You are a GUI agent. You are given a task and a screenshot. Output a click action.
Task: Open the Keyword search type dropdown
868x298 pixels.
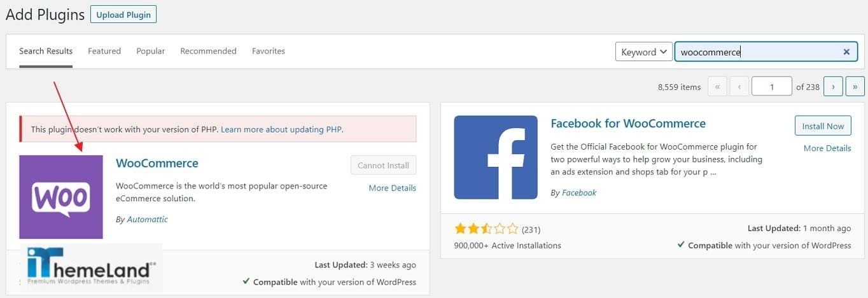tap(643, 52)
